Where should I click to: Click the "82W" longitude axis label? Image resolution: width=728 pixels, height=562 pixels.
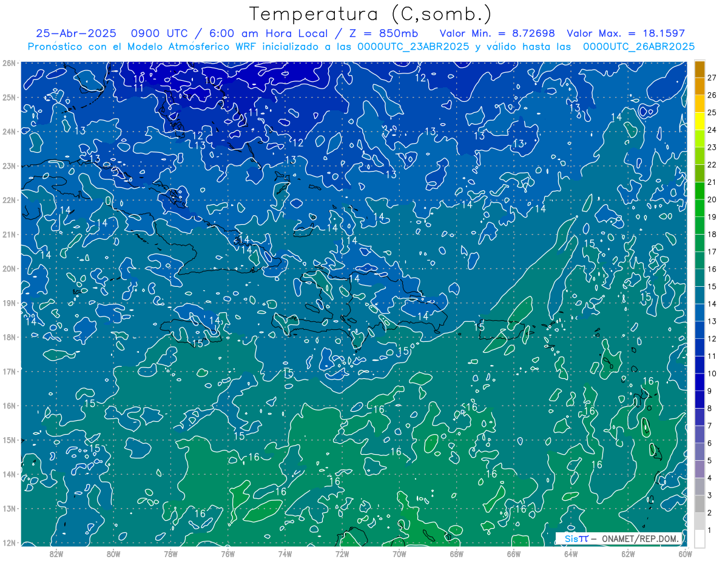point(56,553)
